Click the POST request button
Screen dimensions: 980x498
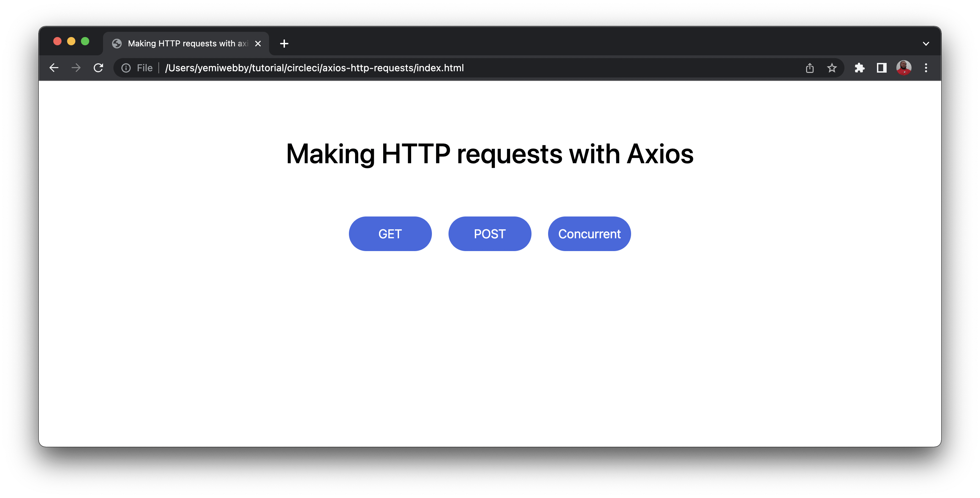tap(490, 233)
